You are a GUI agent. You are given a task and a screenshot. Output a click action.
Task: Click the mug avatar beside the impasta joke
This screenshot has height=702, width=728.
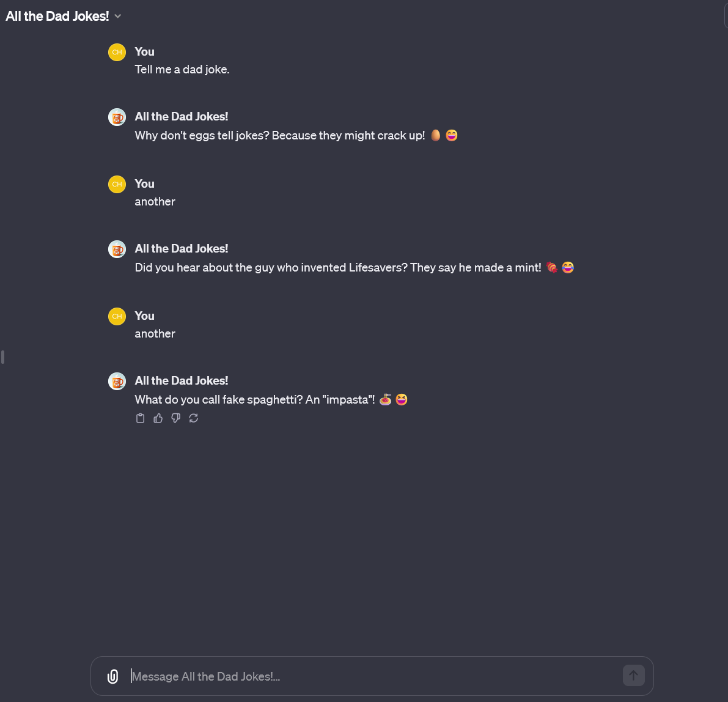point(117,381)
